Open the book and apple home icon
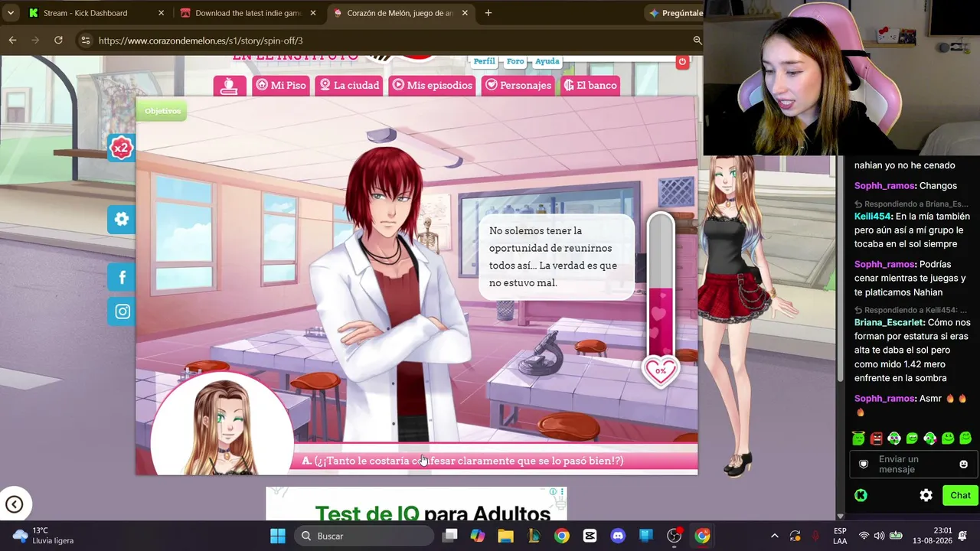Screen dimensions: 980x551 tap(229, 86)
